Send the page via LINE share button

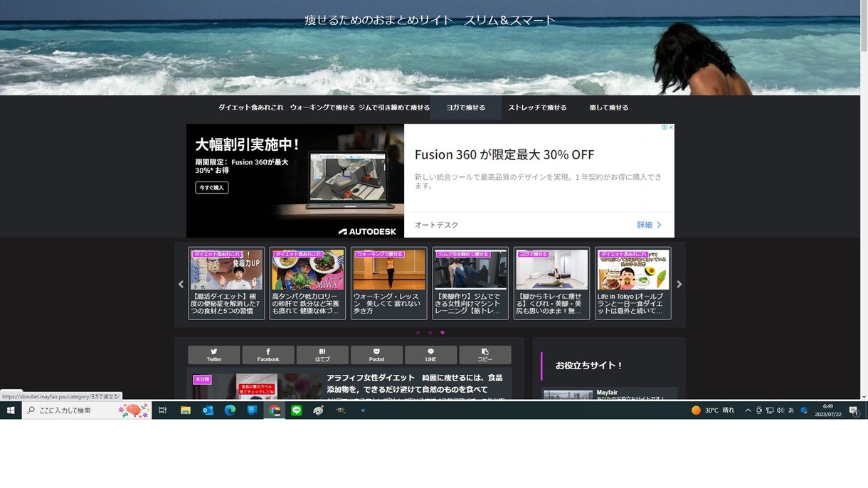430,355
